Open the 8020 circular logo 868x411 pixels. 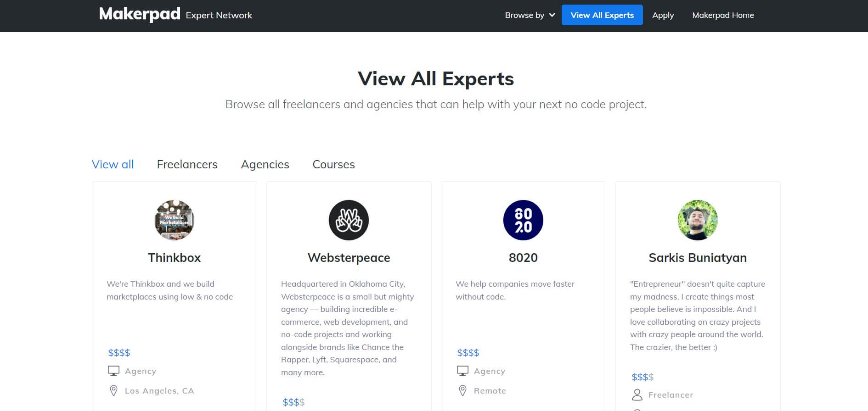point(524,220)
